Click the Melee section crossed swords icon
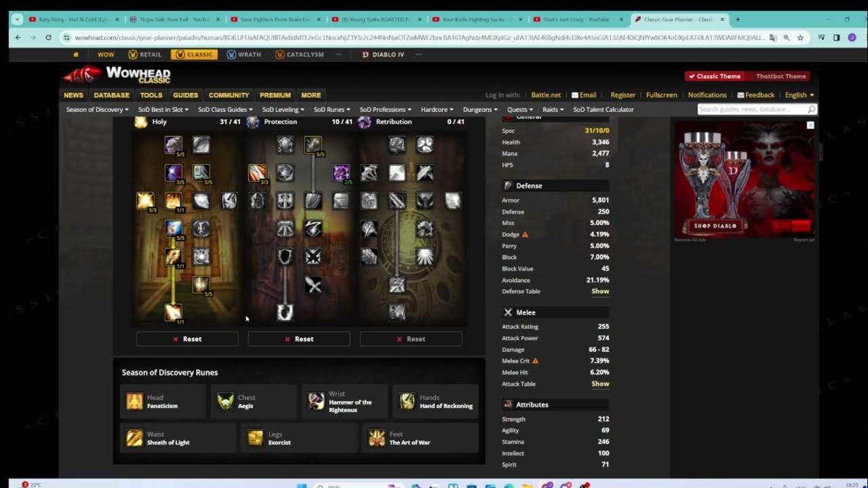This screenshot has height=488, width=868. 508,312
